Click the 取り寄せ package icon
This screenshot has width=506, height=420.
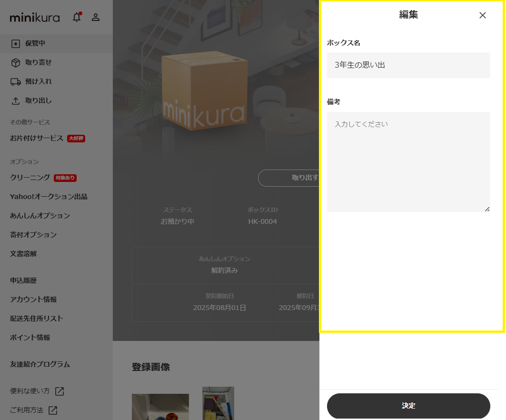coord(16,63)
